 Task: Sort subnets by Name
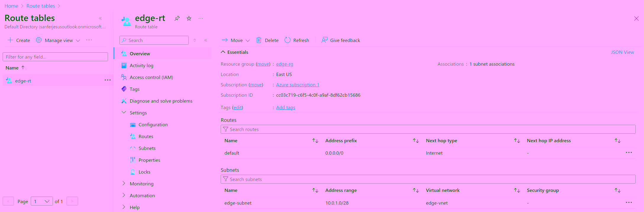[315, 190]
